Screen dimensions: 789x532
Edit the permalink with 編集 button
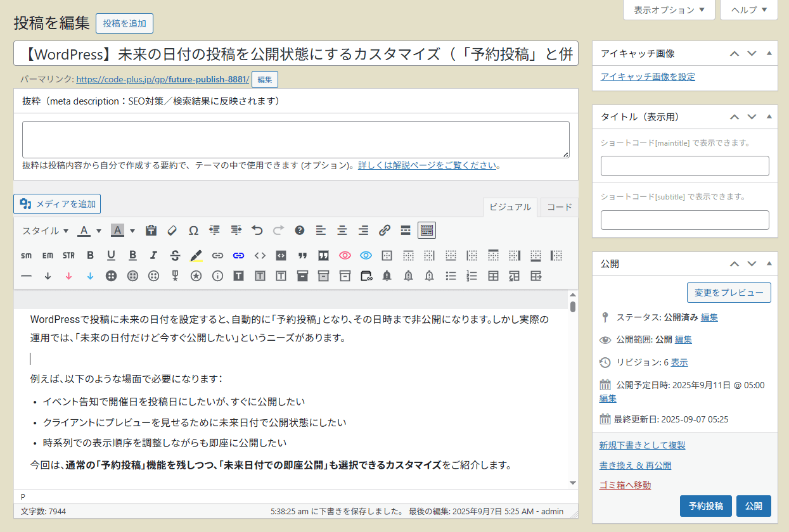pyautogui.click(x=265, y=80)
